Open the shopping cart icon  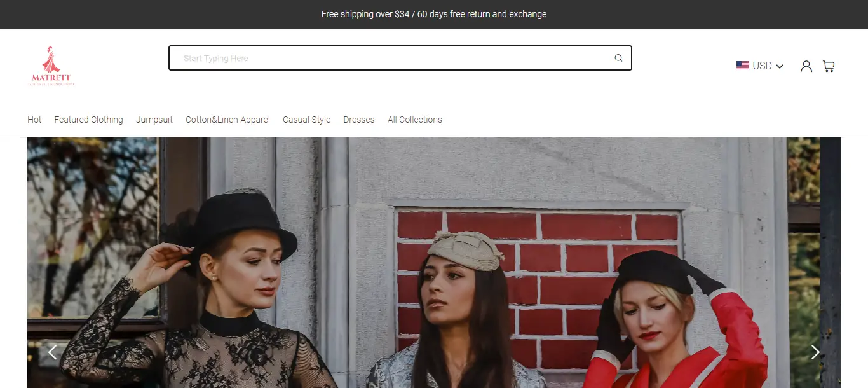pos(828,66)
